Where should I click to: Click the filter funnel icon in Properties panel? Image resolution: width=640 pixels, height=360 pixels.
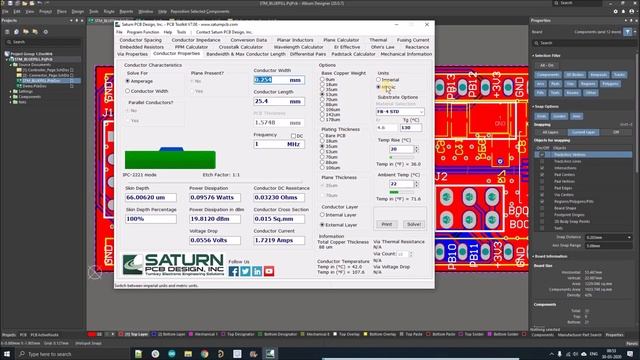point(627,32)
